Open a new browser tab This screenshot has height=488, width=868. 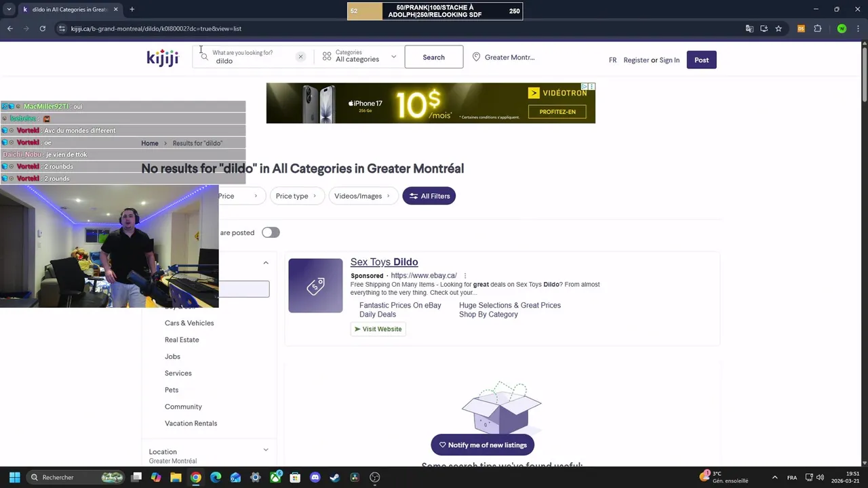[132, 9]
